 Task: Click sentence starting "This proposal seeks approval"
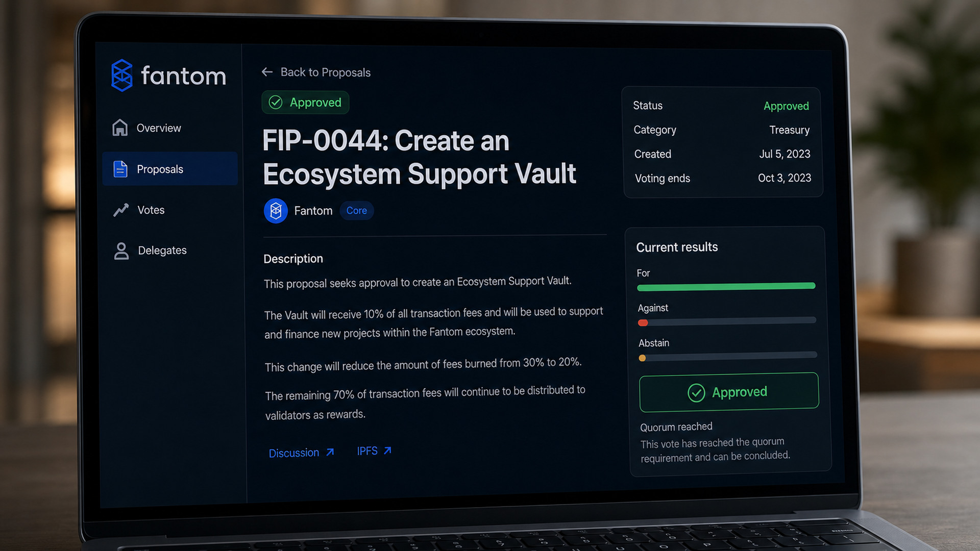(418, 282)
